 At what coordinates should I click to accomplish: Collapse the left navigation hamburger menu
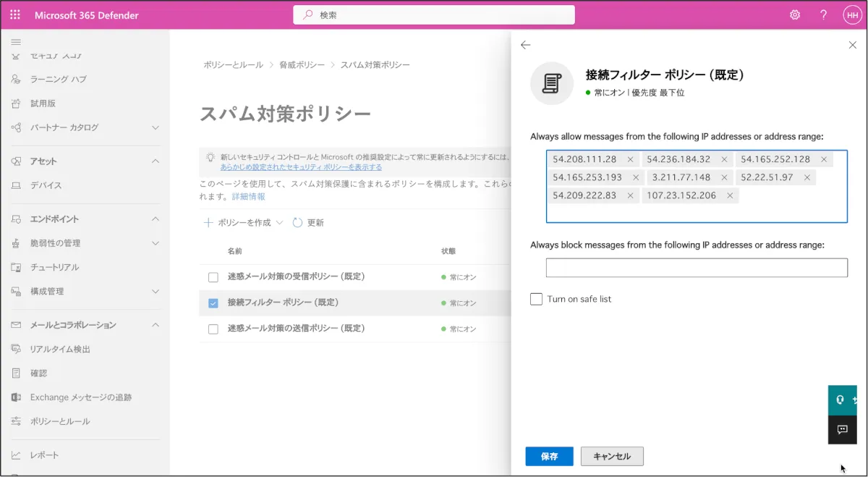[x=16, y=42]
